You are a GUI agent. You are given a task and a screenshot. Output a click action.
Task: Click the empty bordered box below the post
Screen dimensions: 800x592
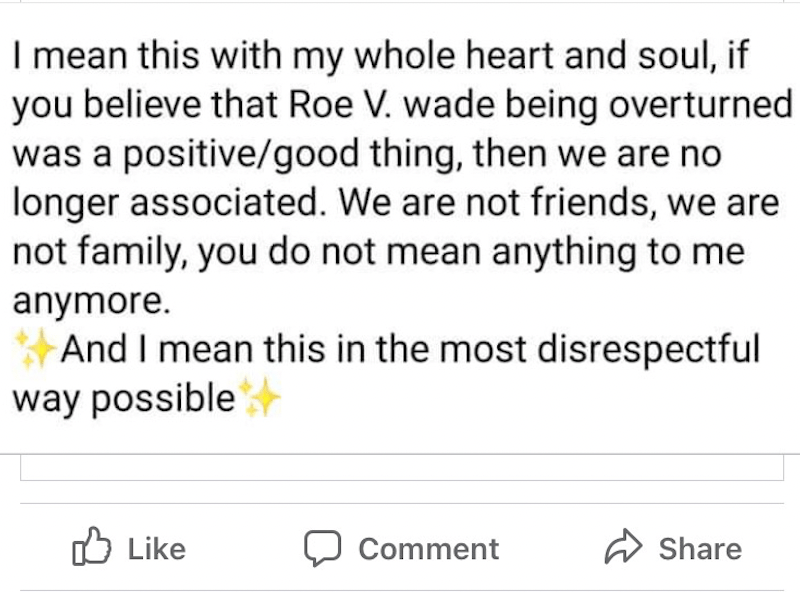402,468
